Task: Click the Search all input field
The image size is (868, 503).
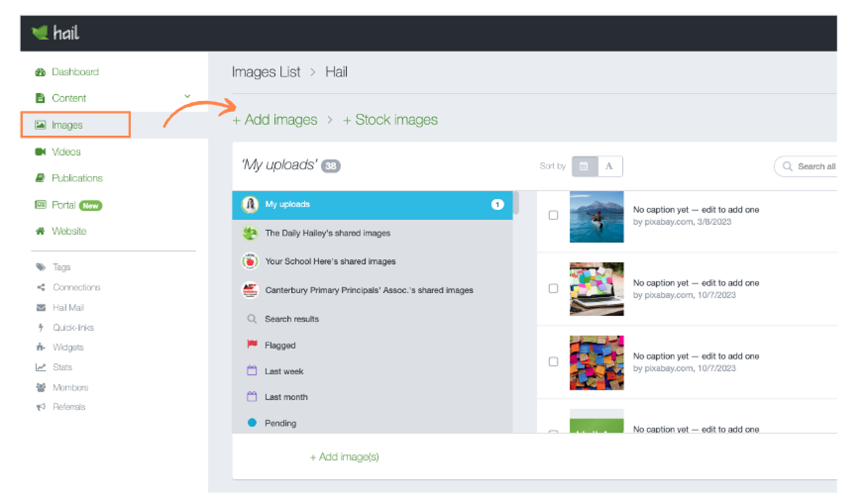Action: pos(815,167)
